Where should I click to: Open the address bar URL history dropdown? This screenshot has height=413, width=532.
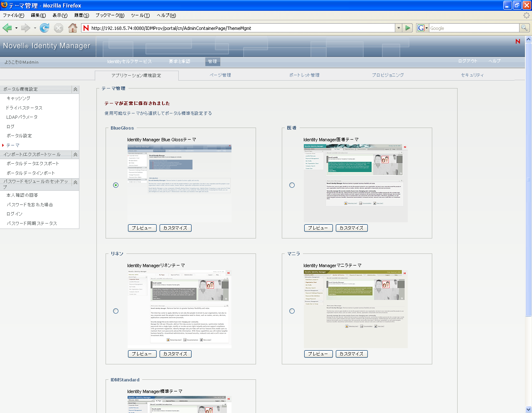(399, 28)
